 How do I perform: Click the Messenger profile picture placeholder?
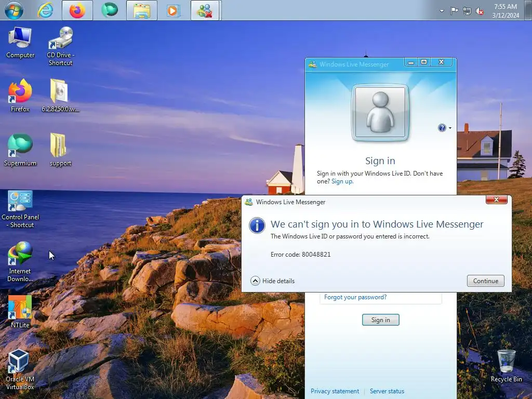pyautogui.click(x=380, y=112)
